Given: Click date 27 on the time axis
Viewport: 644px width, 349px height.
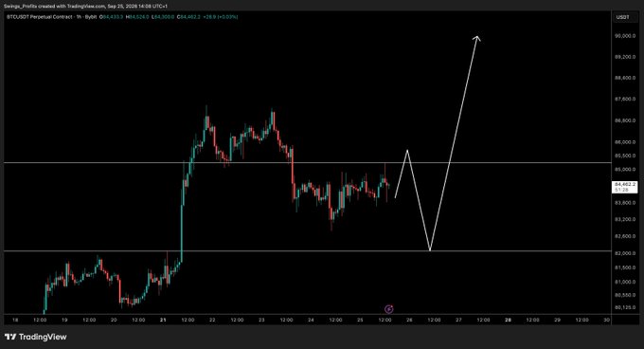Looking at the screenshot, I should pyautogui.click(x=458, y=320).
